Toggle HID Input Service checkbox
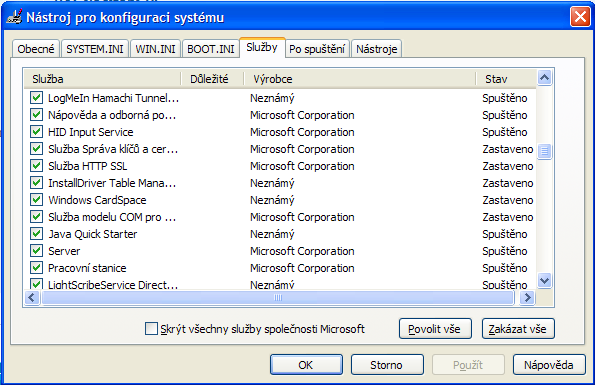This screenshot has width=595, height=385. (x=36, y=132)
